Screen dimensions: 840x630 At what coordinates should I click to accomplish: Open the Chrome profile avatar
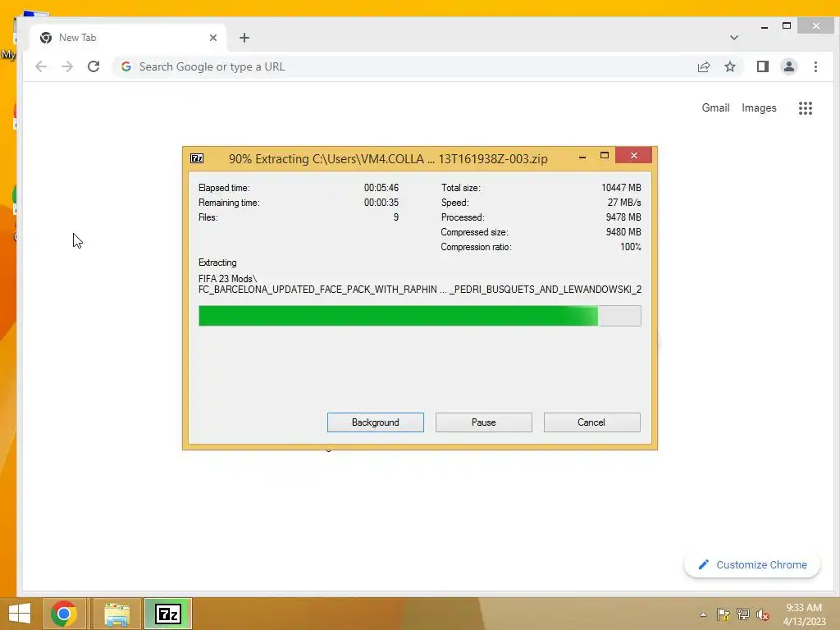point(788,66)
